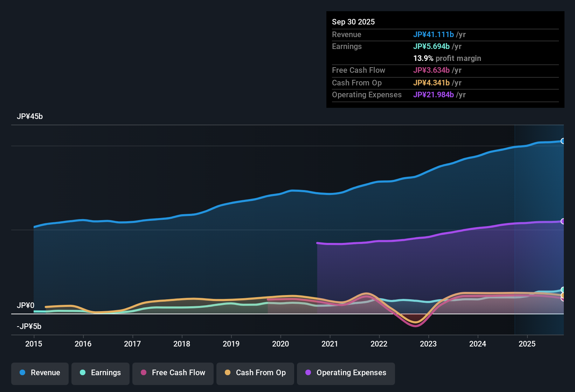Toggle the Free Cash Flow series off
Image resolution: width=575 pixels, height=392 pixels.
point(173,373)
